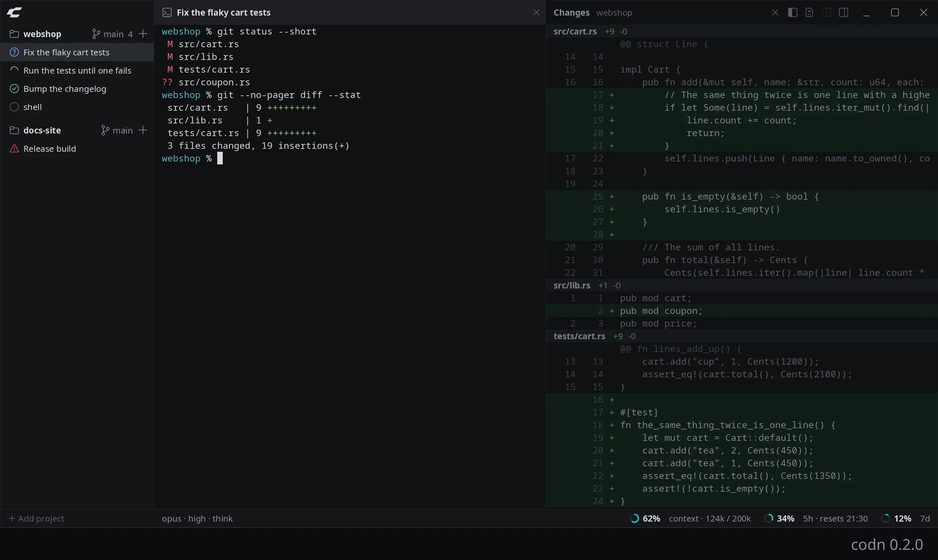Click the '5h · resets 21:30' label

tap(835, 519)
